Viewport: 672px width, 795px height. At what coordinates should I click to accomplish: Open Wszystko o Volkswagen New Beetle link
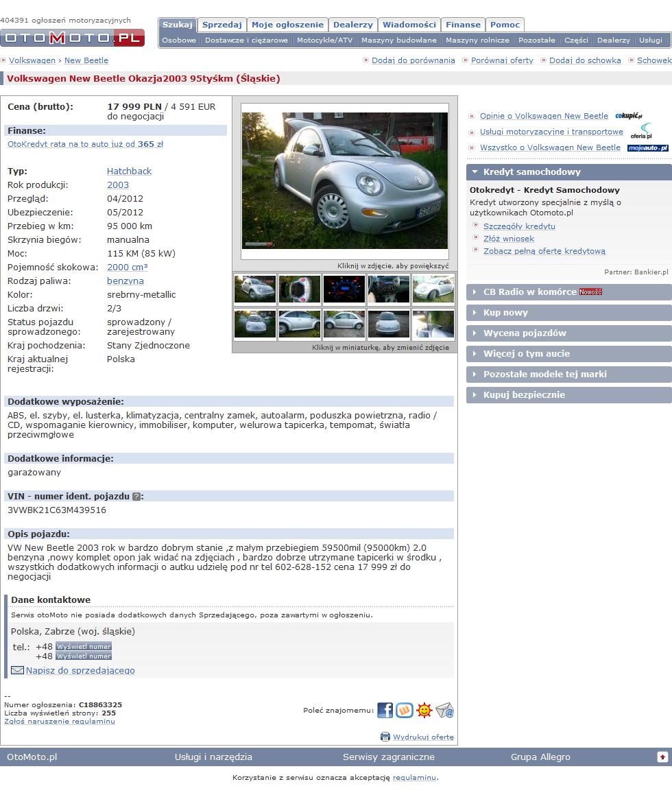[550, 147]
